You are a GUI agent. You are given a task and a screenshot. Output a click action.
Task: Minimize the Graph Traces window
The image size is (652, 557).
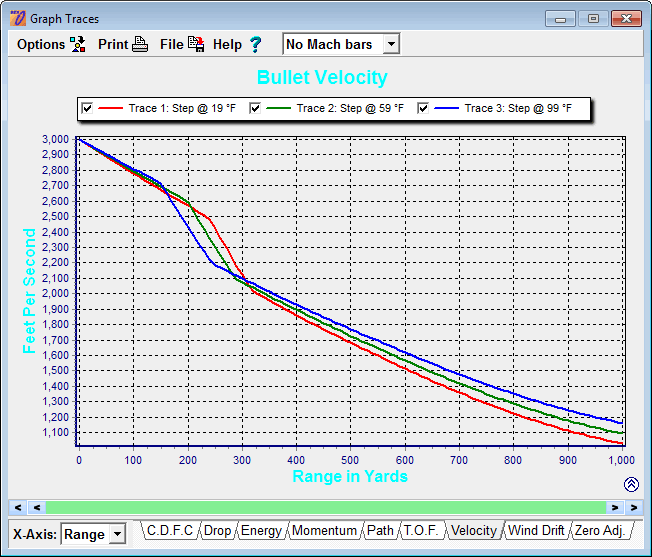(560, 19)
